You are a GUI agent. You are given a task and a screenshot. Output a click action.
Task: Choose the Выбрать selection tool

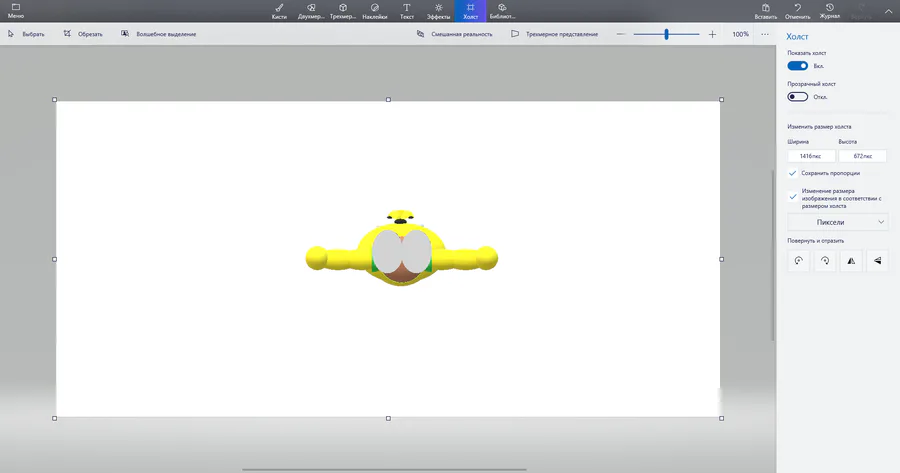(26, 34)
